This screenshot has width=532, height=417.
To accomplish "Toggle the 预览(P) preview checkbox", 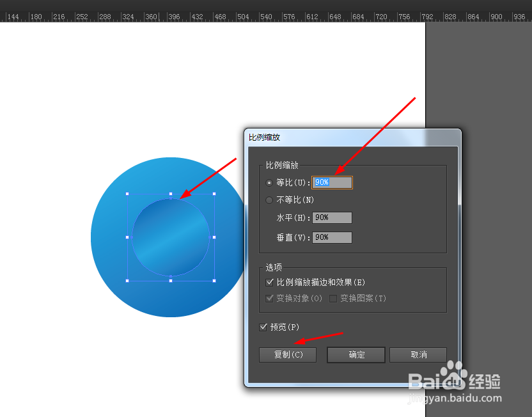I will (x=263, y=327).
